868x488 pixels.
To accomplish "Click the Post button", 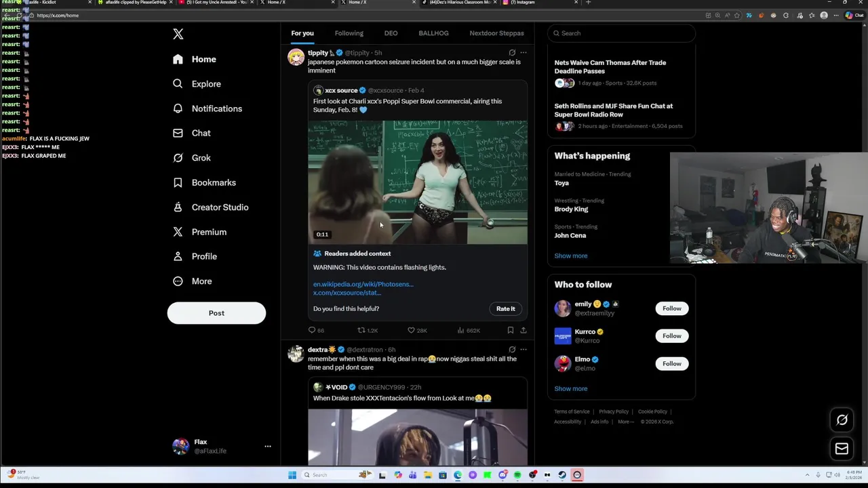I will click(216, 313).
